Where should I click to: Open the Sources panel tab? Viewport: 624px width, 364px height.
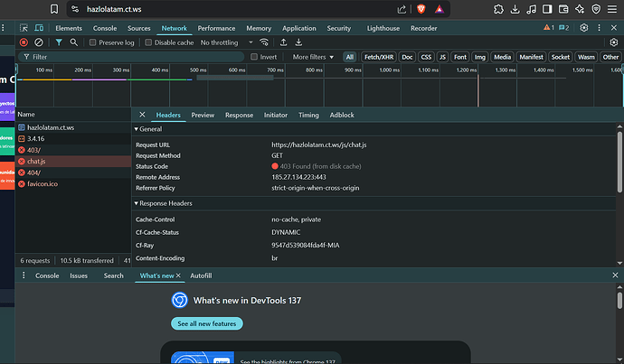click(139, 28)
